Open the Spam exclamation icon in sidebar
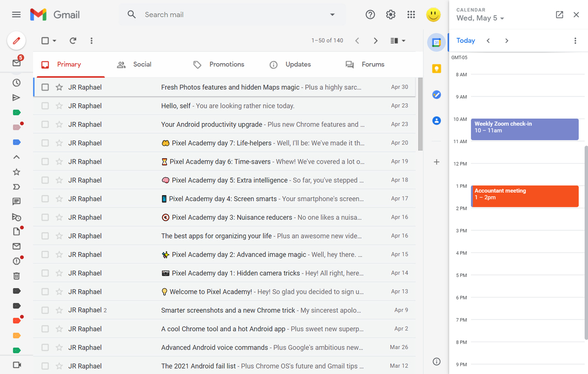Viewport: 588px width, 374px height. pyautogui.click(x=16, y=261)
